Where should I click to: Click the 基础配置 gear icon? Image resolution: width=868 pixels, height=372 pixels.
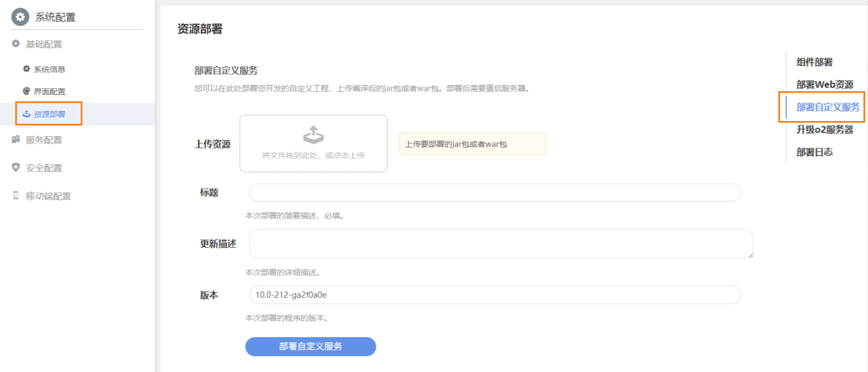click(x=16, y=44)
